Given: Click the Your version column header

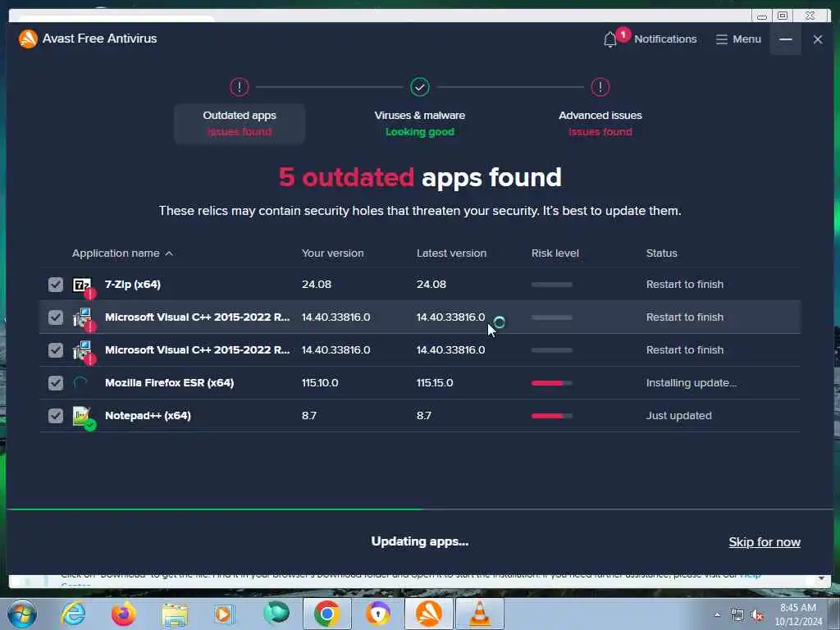Looking at the screenshot, I should (x=332, y=253).
